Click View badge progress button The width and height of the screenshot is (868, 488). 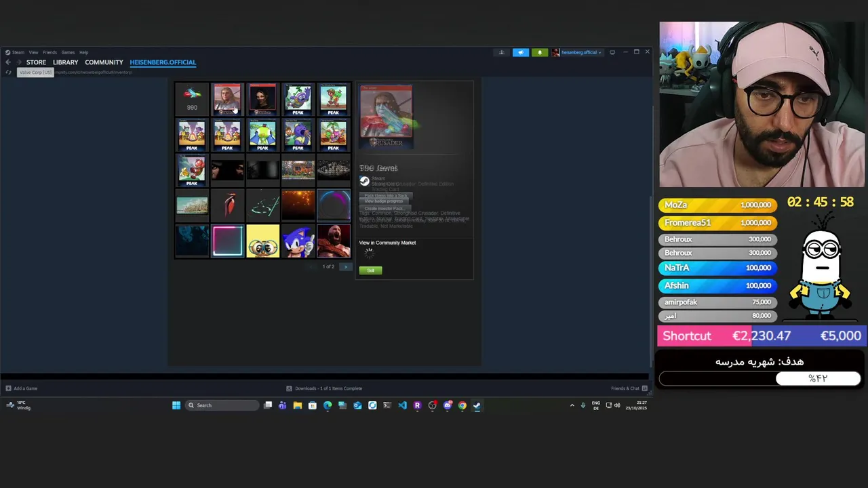(x=384, y=201)
